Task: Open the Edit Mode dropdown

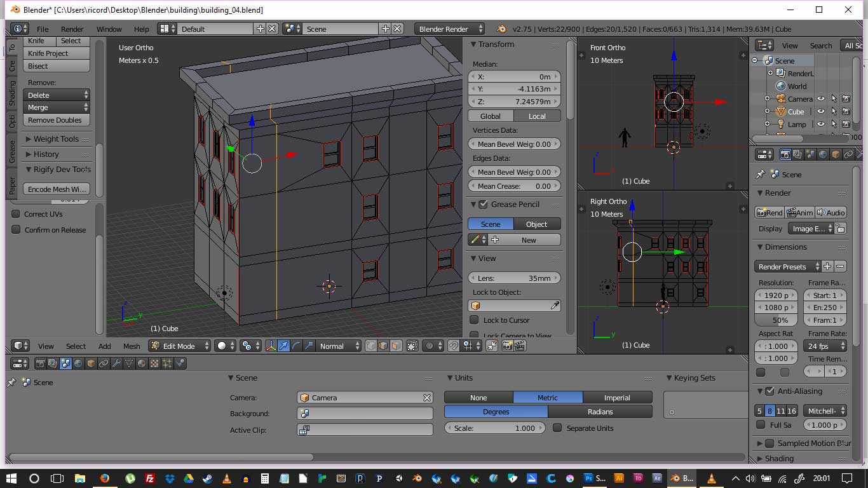Action: pyautogui.click(x=179, y=346)
